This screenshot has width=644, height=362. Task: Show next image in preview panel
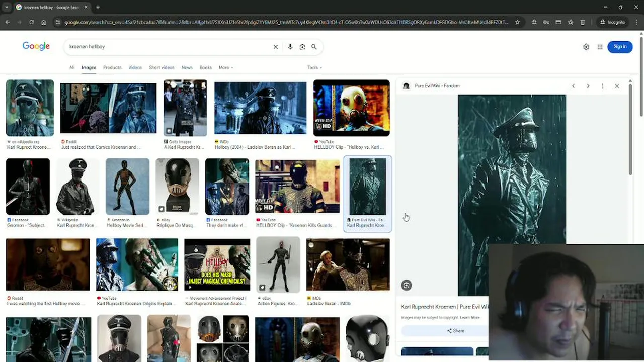click(588, 86)
